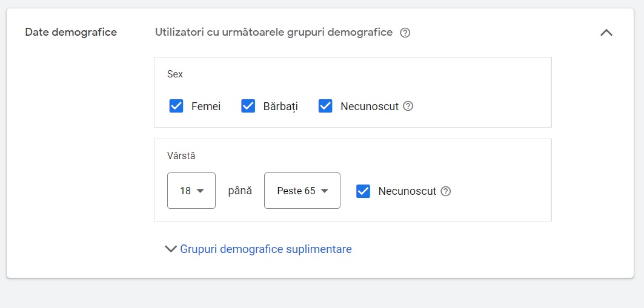The height and width of the screenshot is (308, 644).
Task: Click the arrow in the Peste 65 selector
Action: [325, 191]
